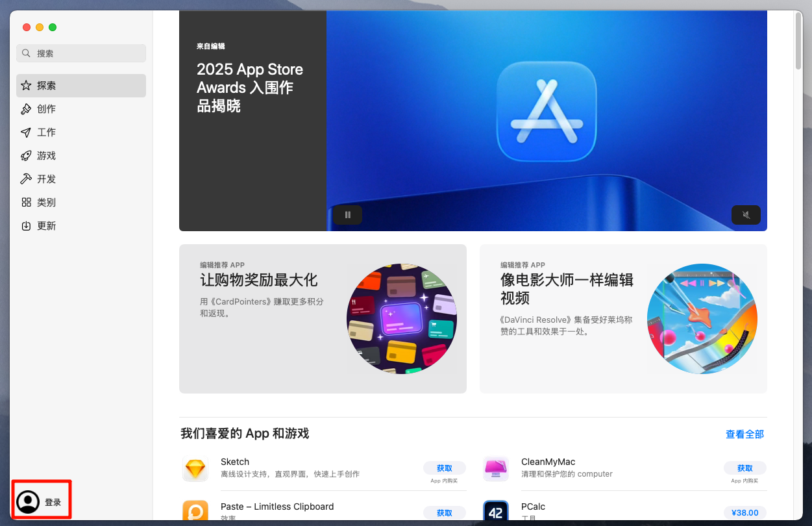Screen dimensions: 812x526
Task: Click the 2025 App Store Awards headline
Action: pyautogui.click(x=250, y=88)
